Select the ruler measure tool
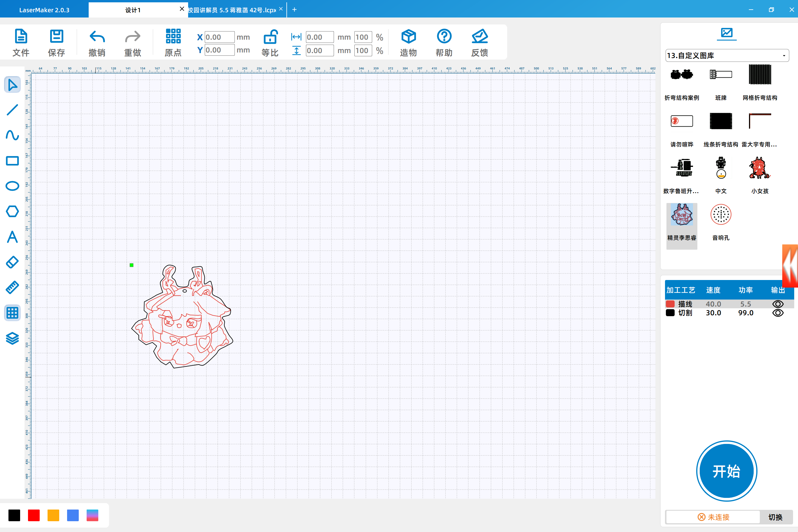The height and width of the screenshot is (532, 798). 13,287
